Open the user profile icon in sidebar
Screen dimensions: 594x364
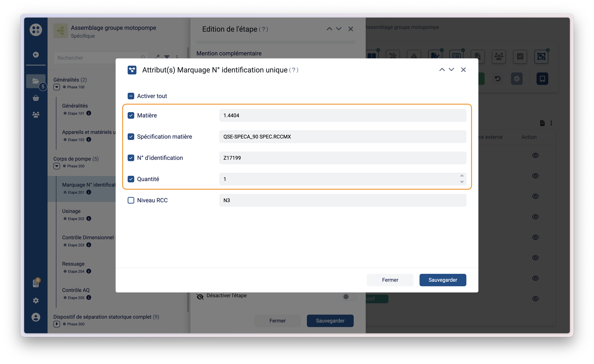[x=36, y=317]
